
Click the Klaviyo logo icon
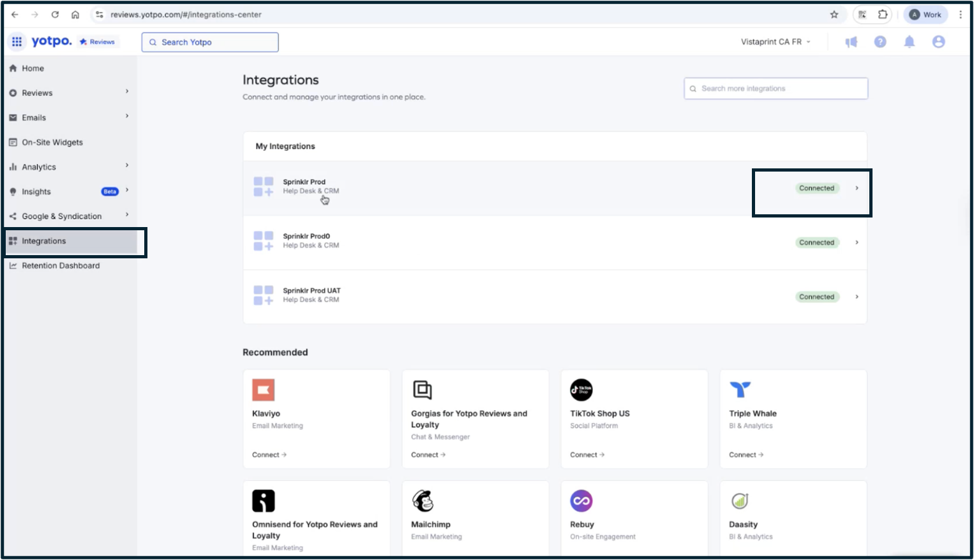click(x=263, y=390)
